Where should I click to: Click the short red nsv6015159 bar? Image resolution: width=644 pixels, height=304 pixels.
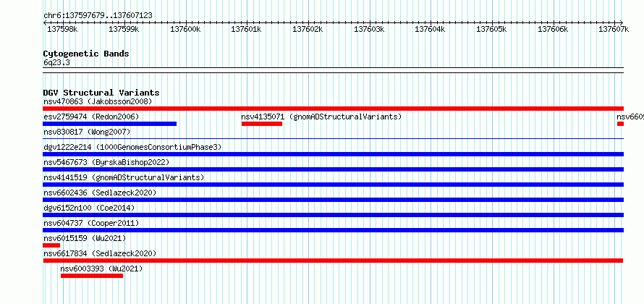[51, 245]
